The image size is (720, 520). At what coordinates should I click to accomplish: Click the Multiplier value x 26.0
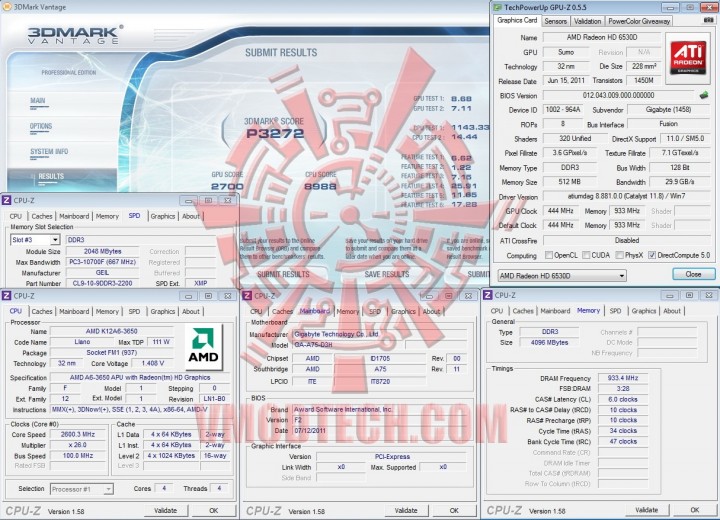coord(78,445)
